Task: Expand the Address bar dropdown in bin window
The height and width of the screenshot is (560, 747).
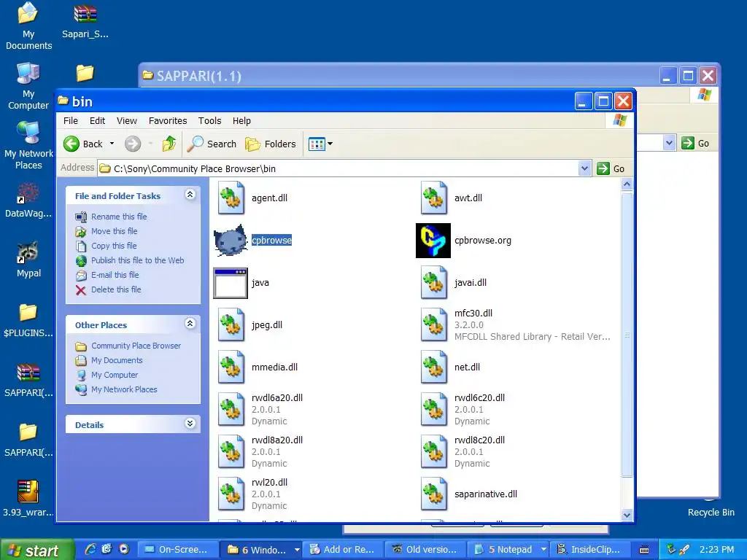Action: point(584,168)
